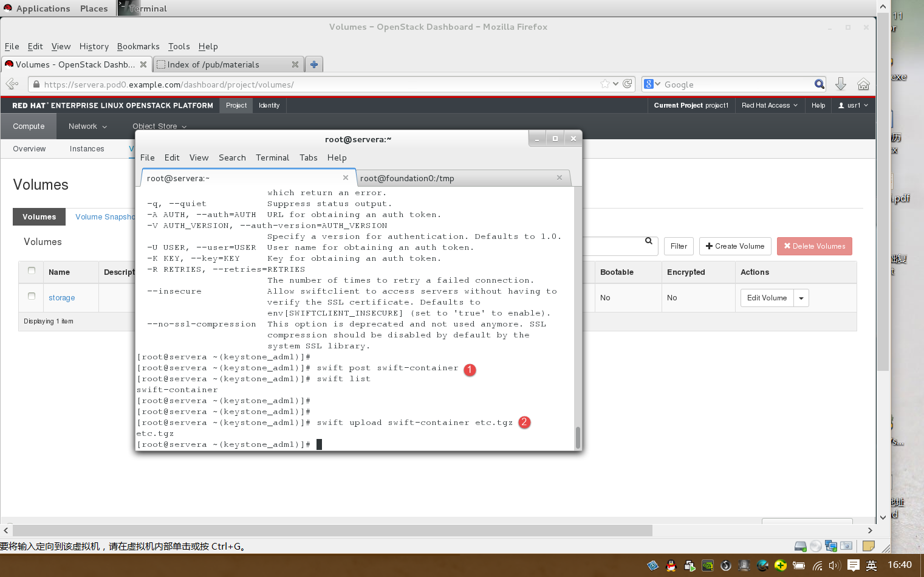Image resolution: width=924 pixels, height=577 pixels.
Task: Click the battery power tray icon
Action: pyautogui.click(x=799, y=565)
